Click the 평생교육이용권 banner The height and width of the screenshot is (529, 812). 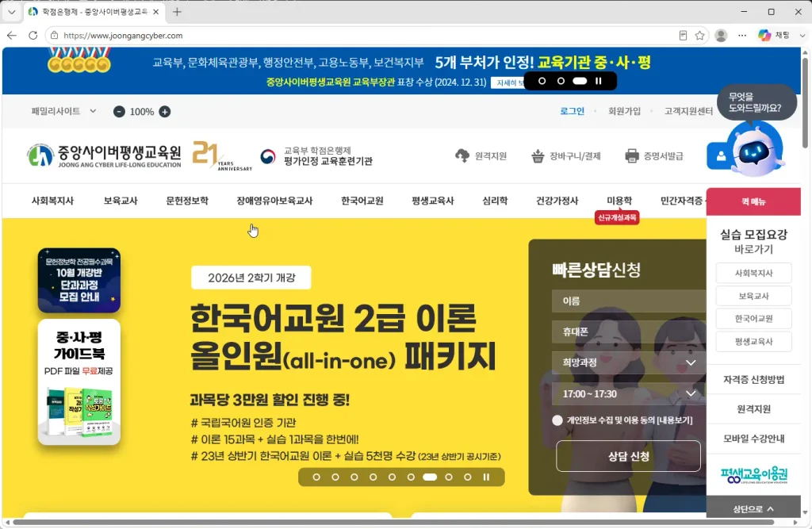point(753,474)
